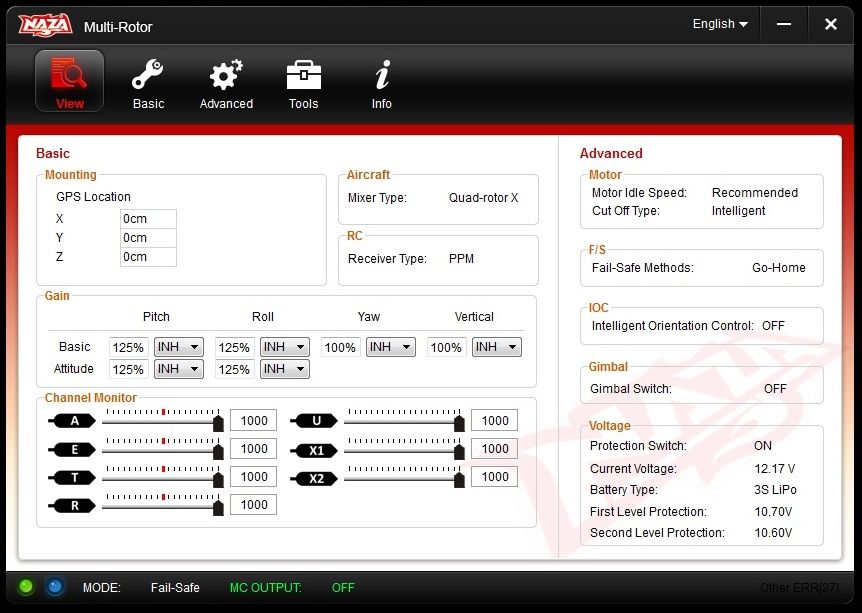Click the GPS Location Y field
Image resolution: width=862 pixels, height=613 pixels.
pos(148,238)
